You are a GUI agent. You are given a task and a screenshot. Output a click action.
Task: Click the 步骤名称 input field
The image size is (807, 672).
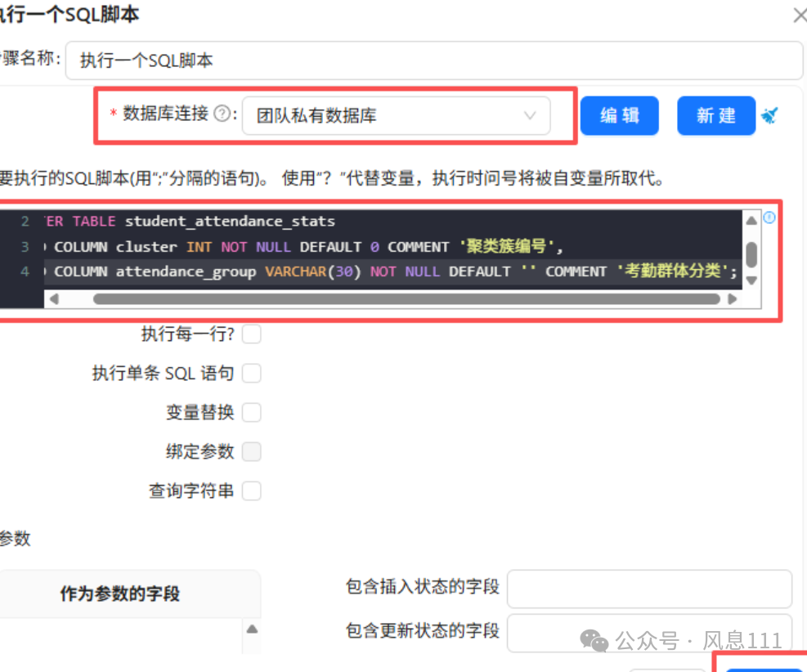point(434,60)
